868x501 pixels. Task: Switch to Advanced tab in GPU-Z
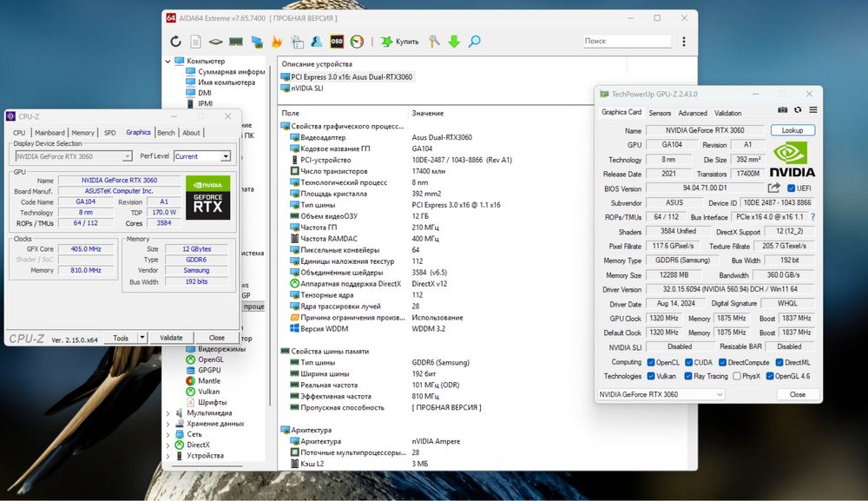pyautogui.click(x=693, y=113)
